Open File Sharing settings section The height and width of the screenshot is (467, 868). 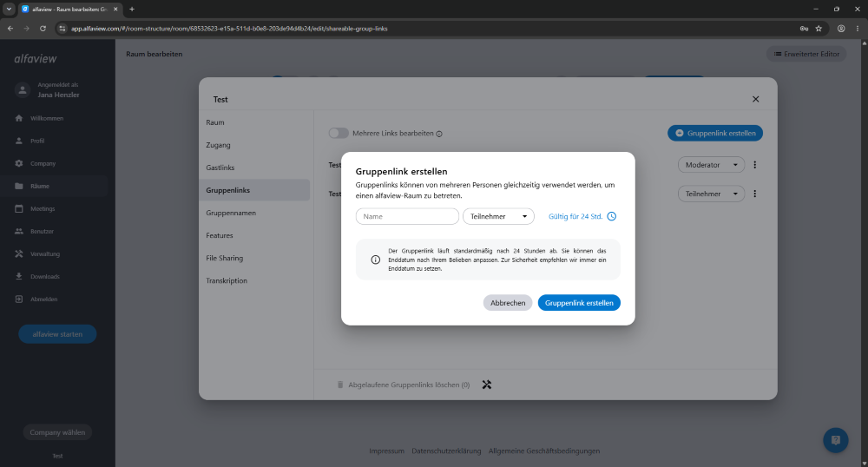(x=254, y=258)
